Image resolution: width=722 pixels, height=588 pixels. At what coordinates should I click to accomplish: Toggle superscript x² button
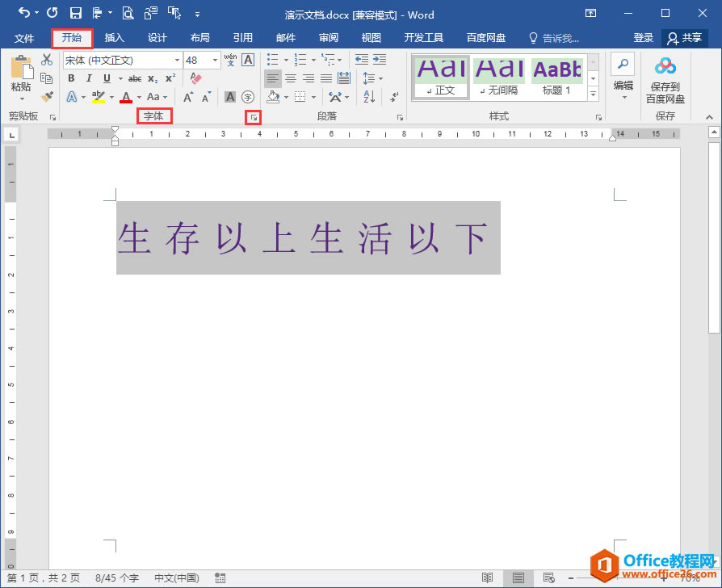pos(170,78)
